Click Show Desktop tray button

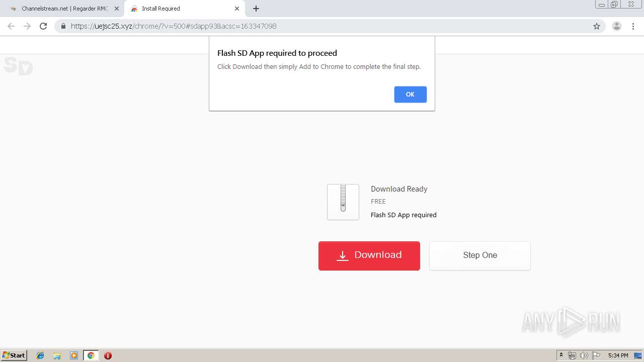[x=638, y=355]
